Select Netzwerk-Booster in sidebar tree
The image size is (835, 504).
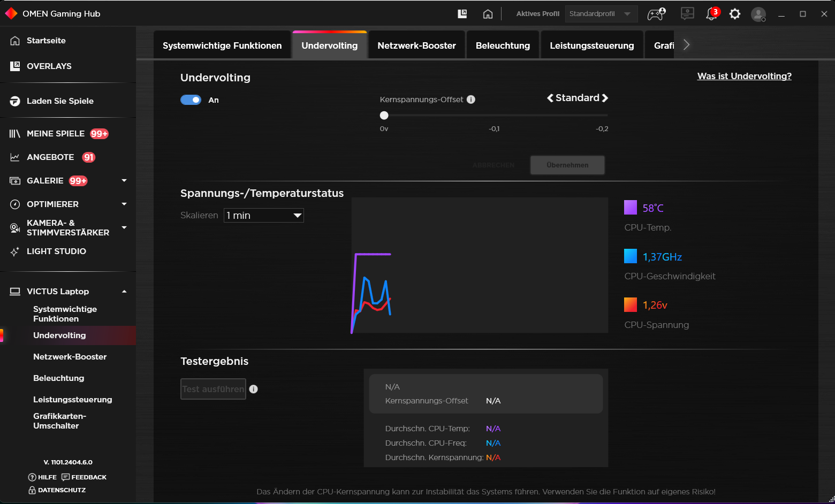[70, 357]
